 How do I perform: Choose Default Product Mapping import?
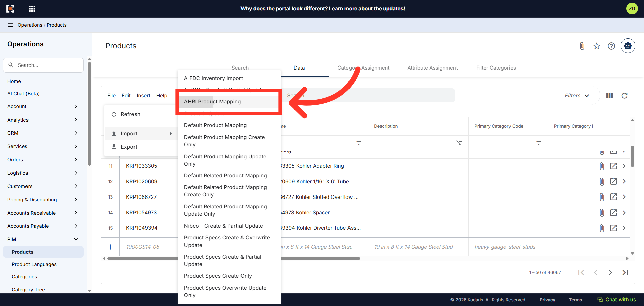coord(229,125)
